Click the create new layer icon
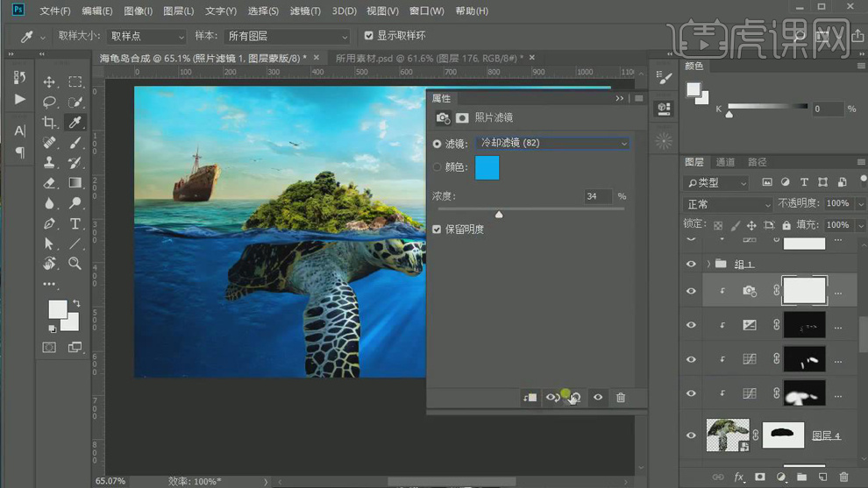868x488 pixels. 822,477
